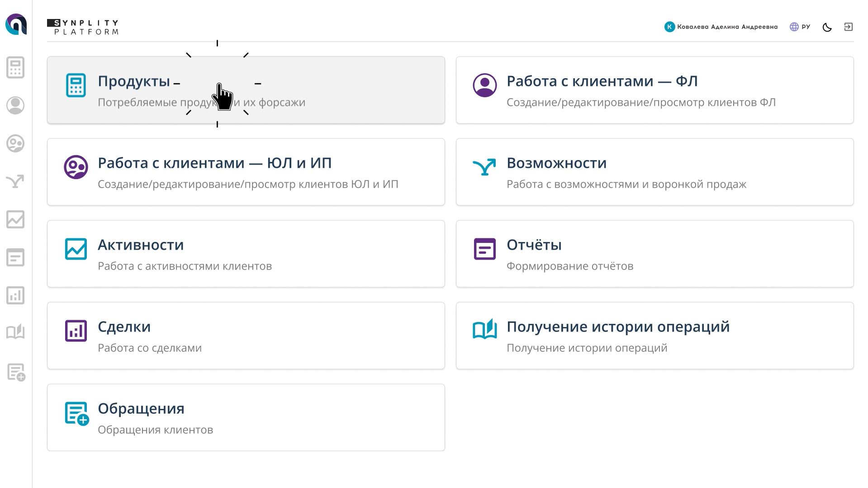Open Работа с клиентами — ФЛ card

[x=654, y=90]
